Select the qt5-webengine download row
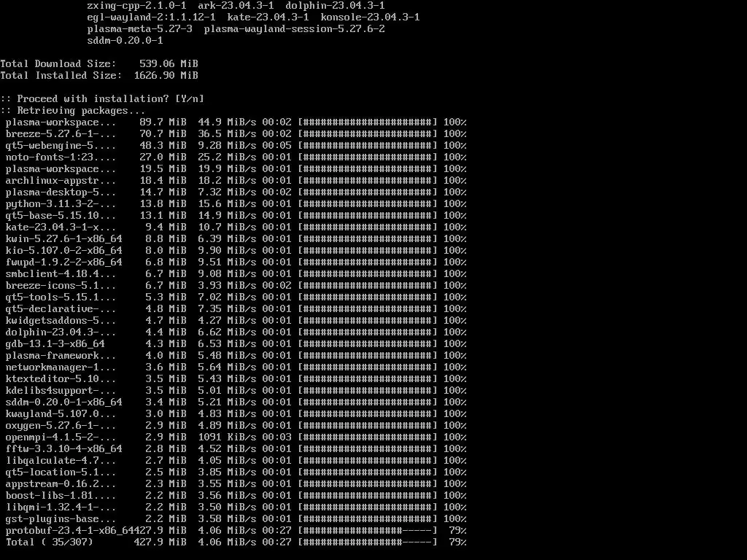 tap(236, 145)
